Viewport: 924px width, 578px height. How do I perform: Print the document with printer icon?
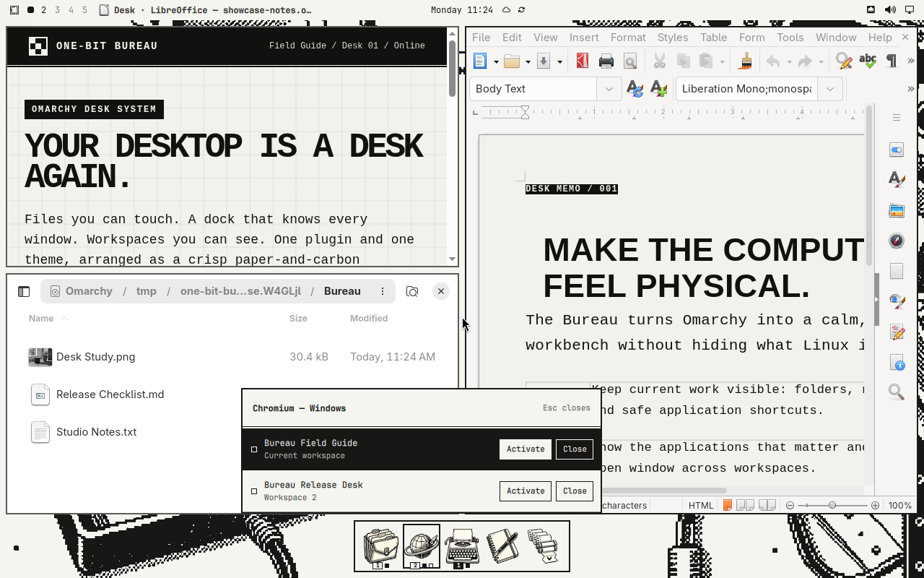point(606,61)
